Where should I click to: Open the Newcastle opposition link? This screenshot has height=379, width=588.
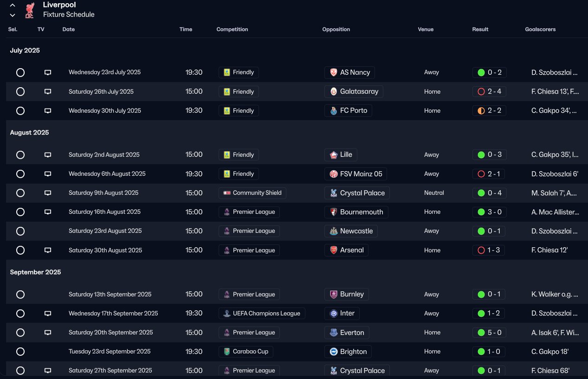351,231
